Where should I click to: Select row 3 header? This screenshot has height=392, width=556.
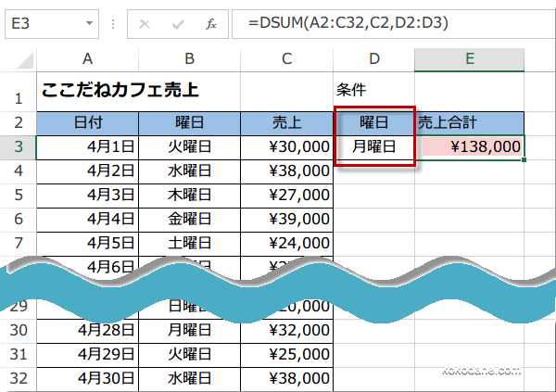click(19, 147)
